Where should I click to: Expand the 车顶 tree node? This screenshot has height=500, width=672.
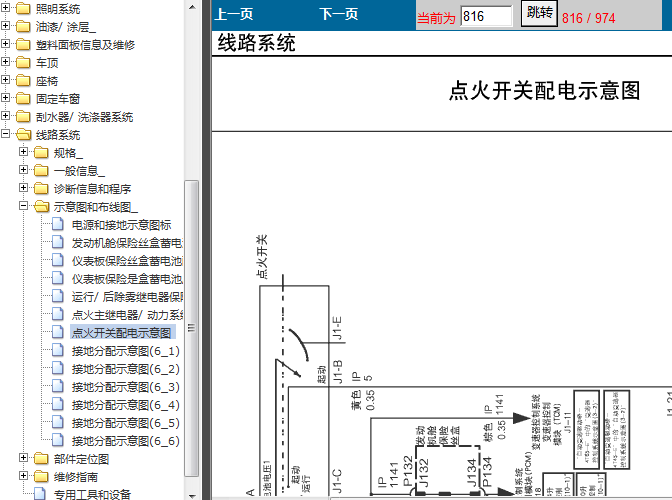click(x=5, y=62)
